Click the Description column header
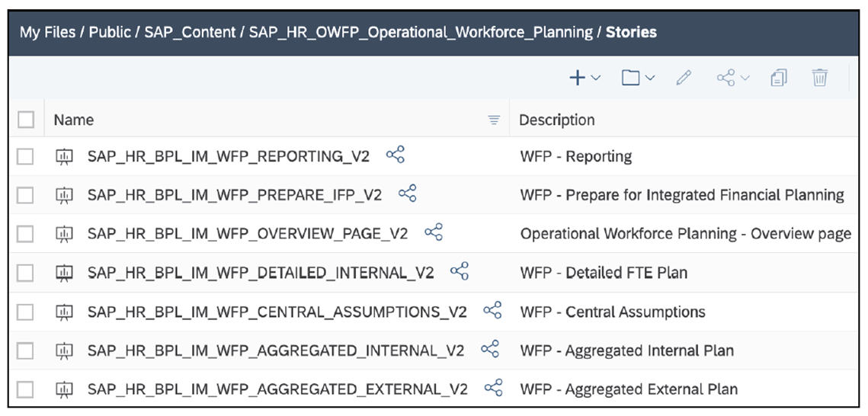Screen dimensions: 868x416 click(557, 120)
